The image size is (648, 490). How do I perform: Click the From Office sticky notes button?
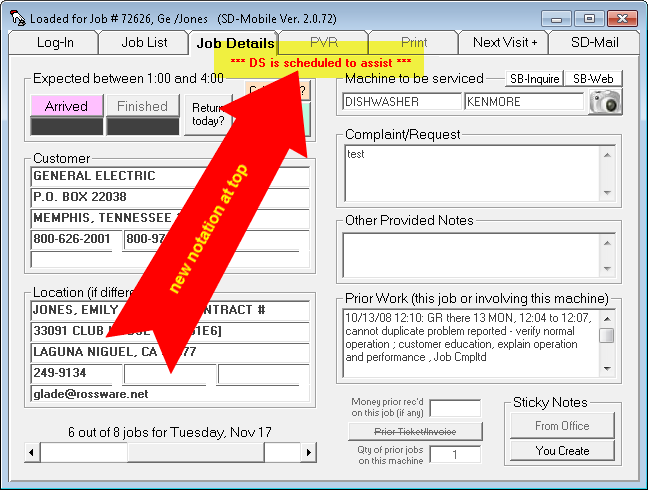pyautogui.click(x=561, y=426)
